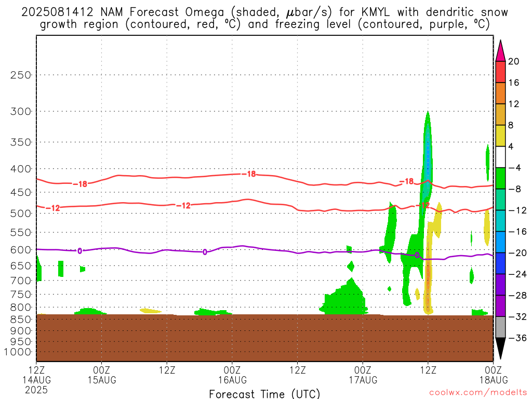Viewport: 532px width, 399px height.
Task: Pick the teal -12 to -8 colorbar segment
Action: [500, 200]
